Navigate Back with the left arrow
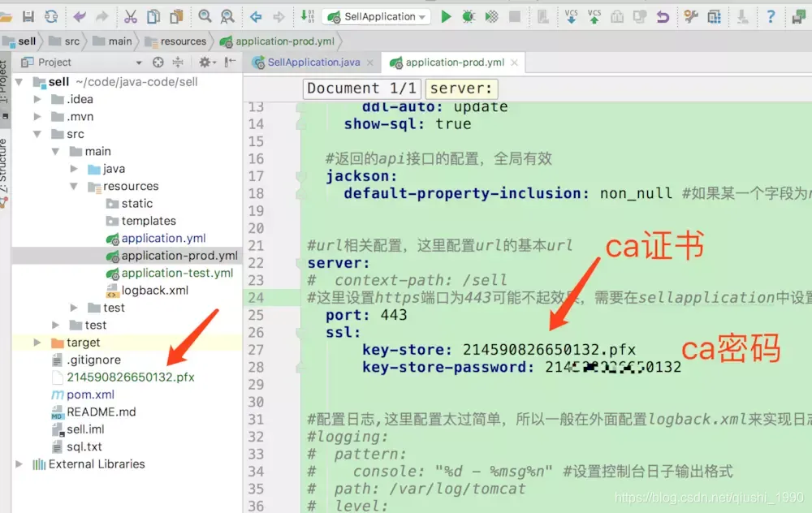Screen dimensions: 812x513 pos(256,16)
